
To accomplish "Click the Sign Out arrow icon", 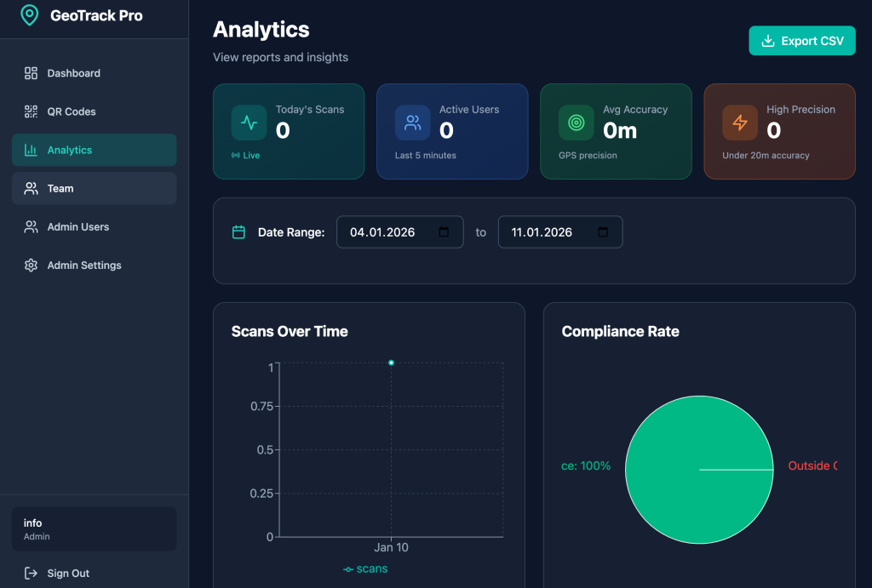I will point(32,574).
